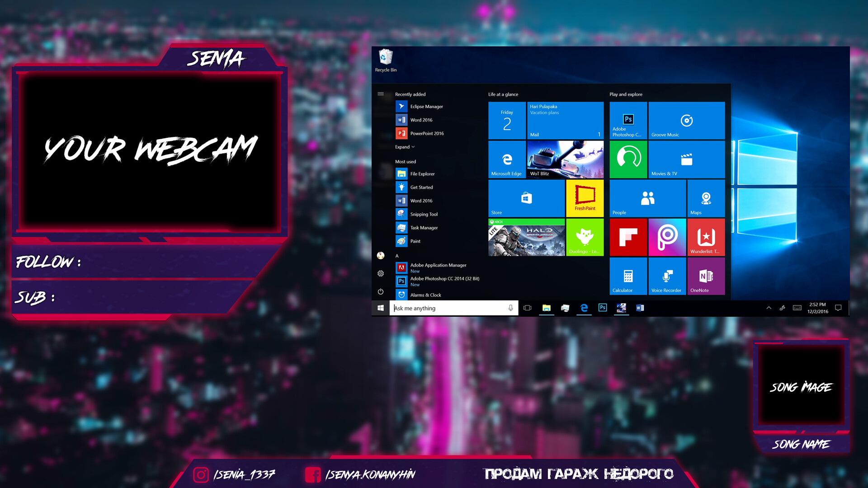
Task: Open Word 2016 under Most used
Action: tap(420, 201)
